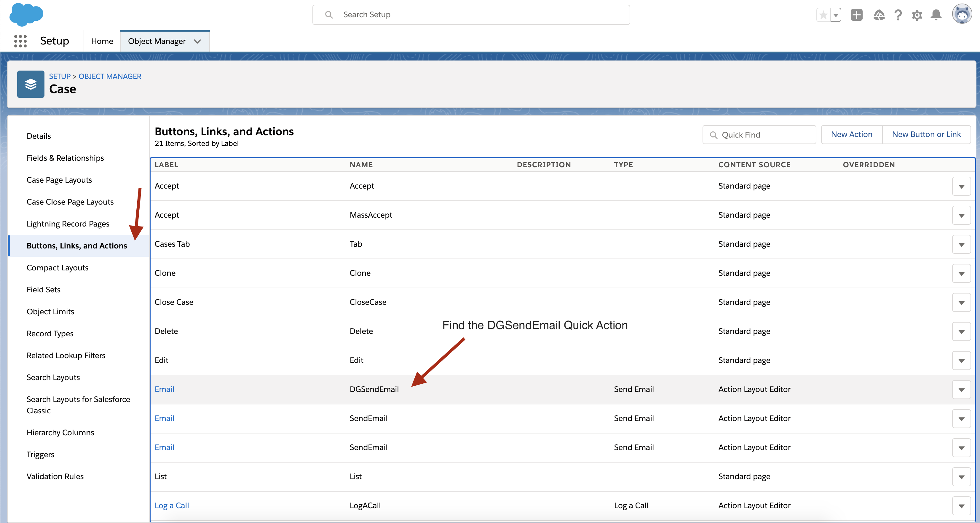980x523 pixels.
Task: Expand the Object Manager tab chevron
Action: [197, 41]
